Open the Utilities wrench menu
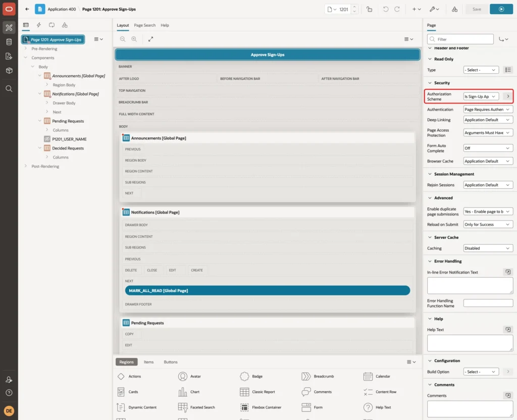This screenshot has width=517, height=420. [434, 9]
